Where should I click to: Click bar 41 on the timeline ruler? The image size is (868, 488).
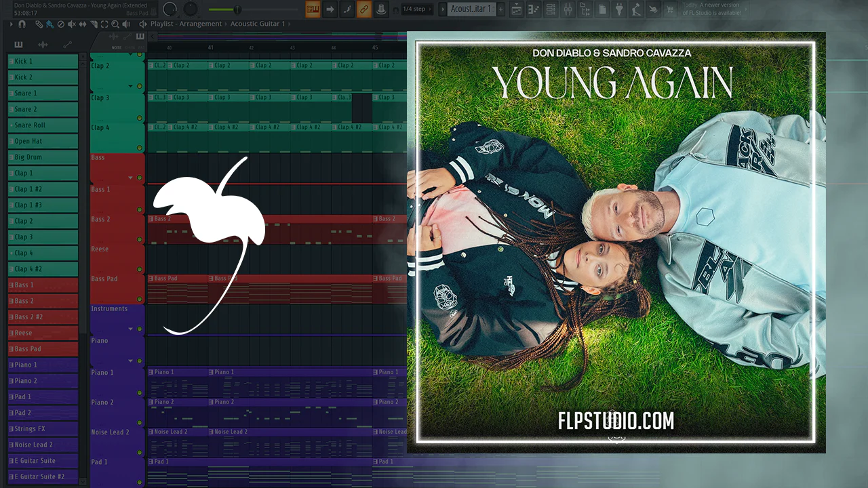point(211,47)
